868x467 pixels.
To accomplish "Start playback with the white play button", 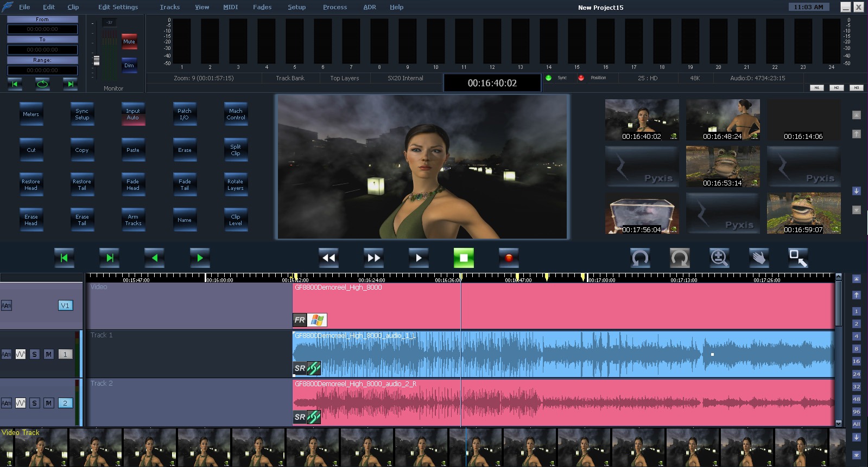I will (x=419, y=258).
